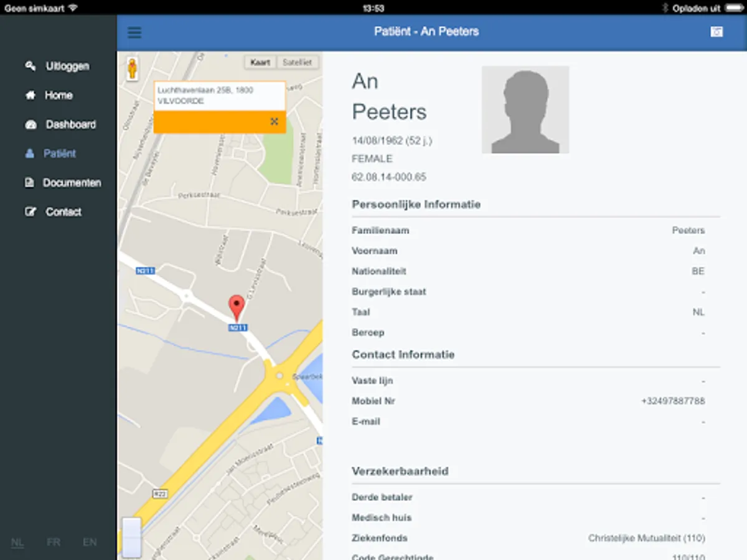The height and width of the screenshot is (560, 747).
Task: Click the 13:53 clock in status bar
Action: click(x=373, y=8)
